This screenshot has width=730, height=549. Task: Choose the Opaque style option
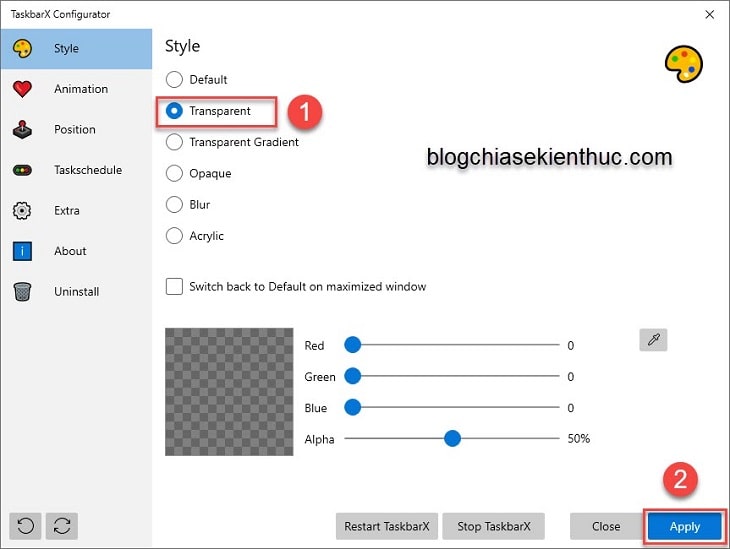[174, 173]
